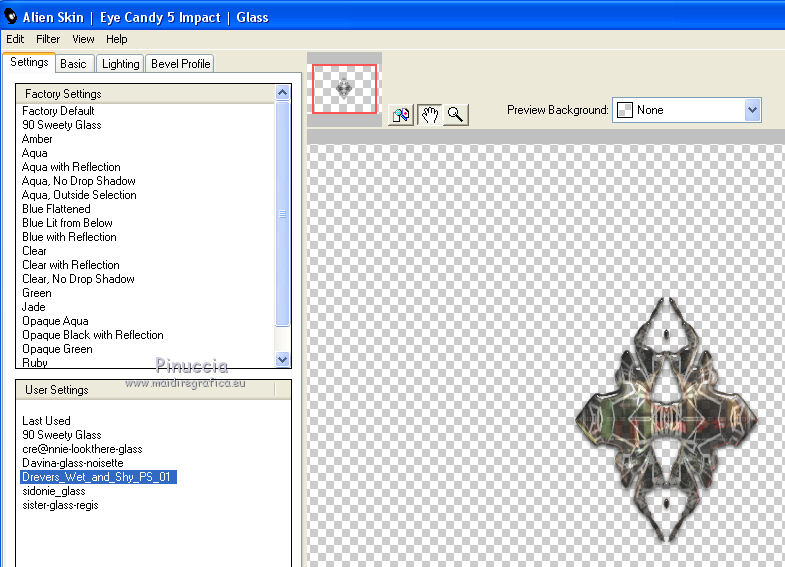Select the Green preset
Image resolution: width=785 pixels, height=567 pixels.
tap(37, 293)
